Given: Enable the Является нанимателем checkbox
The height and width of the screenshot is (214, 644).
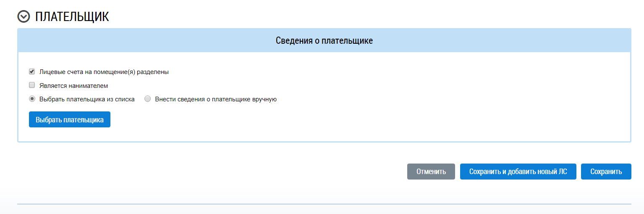Looking at the screenshot, I should pyautogui.click(x=32, y=85).
